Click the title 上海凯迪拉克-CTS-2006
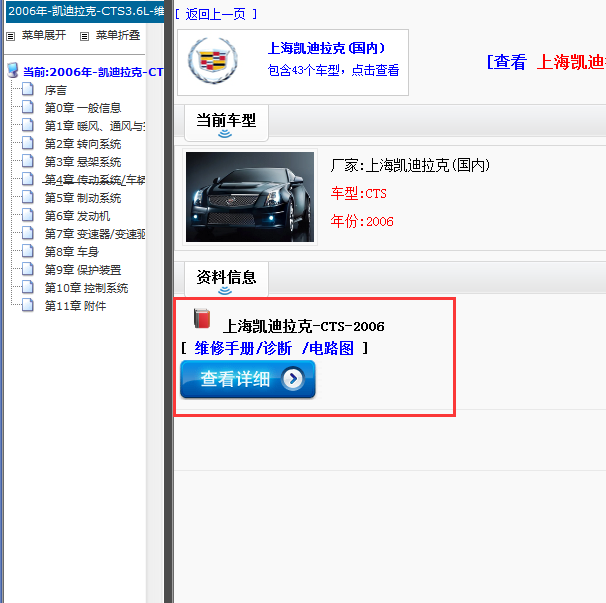606x603 pixels. (304, 327)
